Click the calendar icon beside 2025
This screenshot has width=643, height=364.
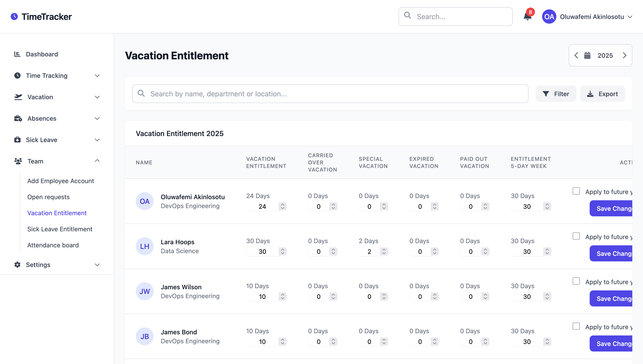coord(587,55)
